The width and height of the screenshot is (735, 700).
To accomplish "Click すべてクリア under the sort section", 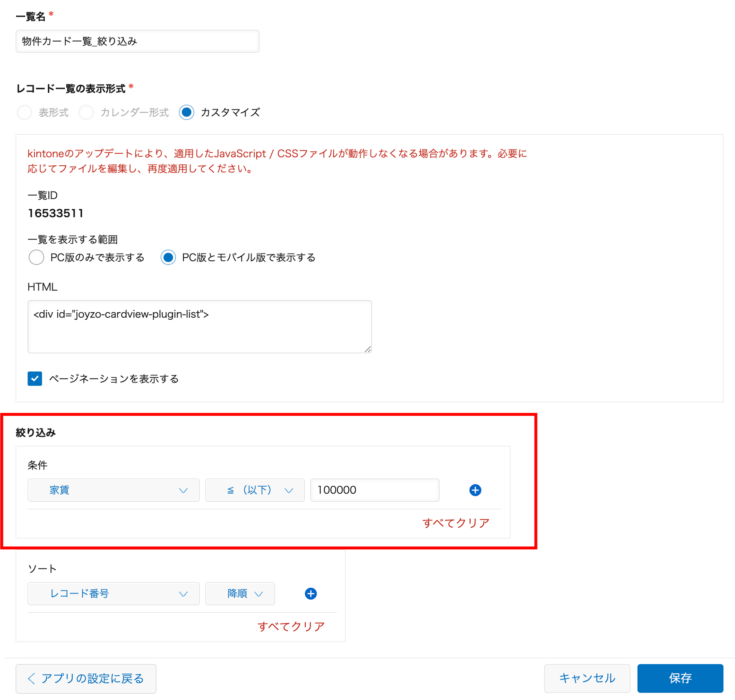I will [x=291, y=627].
